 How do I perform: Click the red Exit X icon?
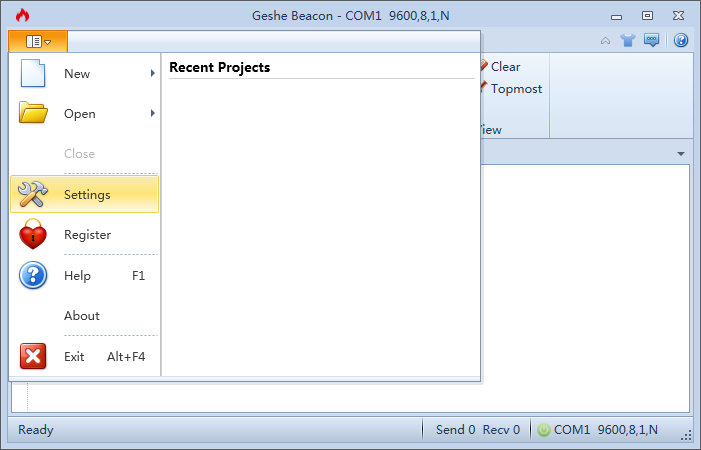33,356
